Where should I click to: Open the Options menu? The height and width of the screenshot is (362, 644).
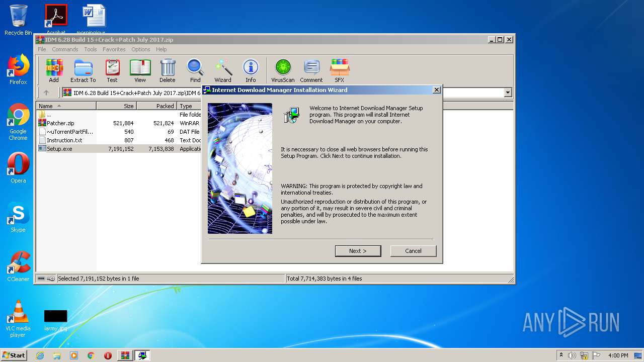[141, 49]
